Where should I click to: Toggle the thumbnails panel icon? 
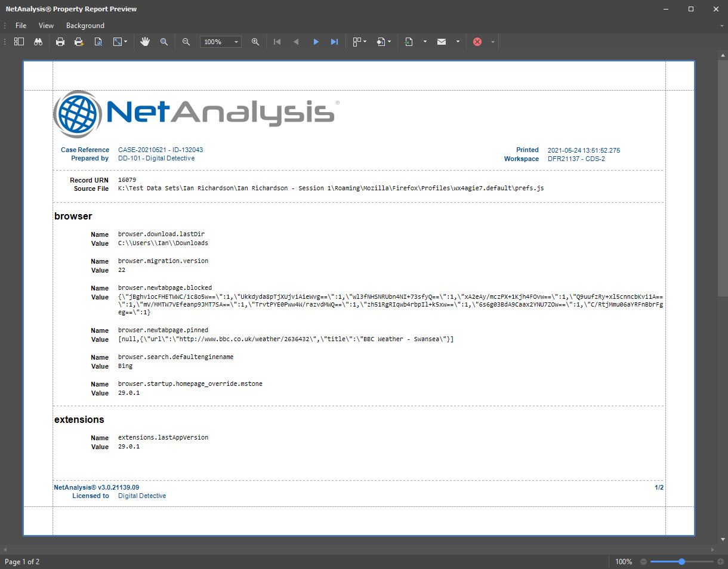pyautogui.click(x=19, y=42)
